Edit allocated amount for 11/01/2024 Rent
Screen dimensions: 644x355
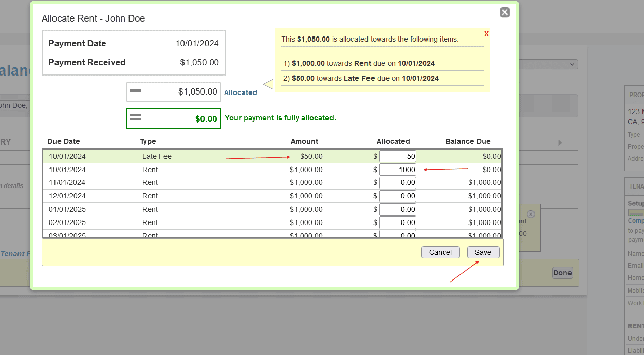(x=397, y=182)
